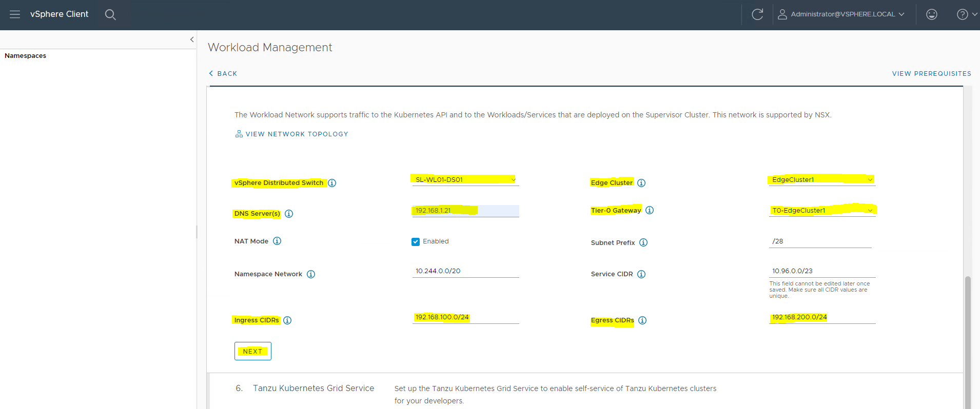Edit the Service CIDR 10.96.0.0/23 field
This screenshot has height=409, width=980.
tap(822, 271)
